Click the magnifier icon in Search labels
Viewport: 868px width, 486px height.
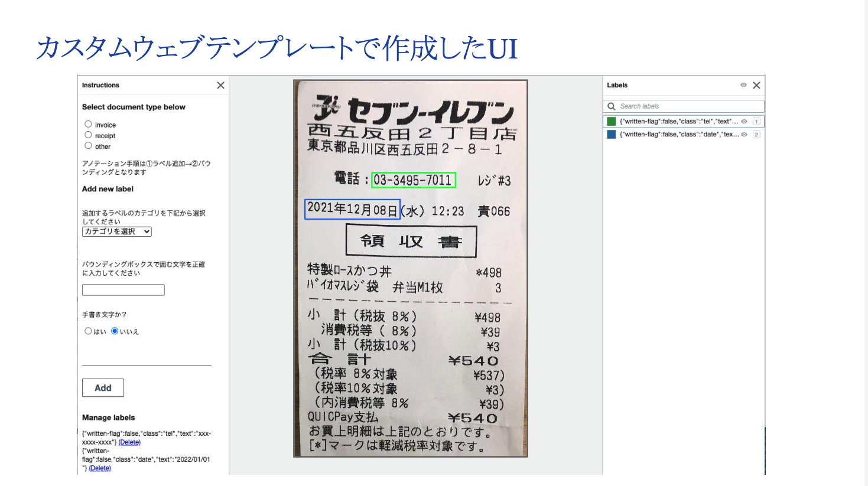[612, 106]
